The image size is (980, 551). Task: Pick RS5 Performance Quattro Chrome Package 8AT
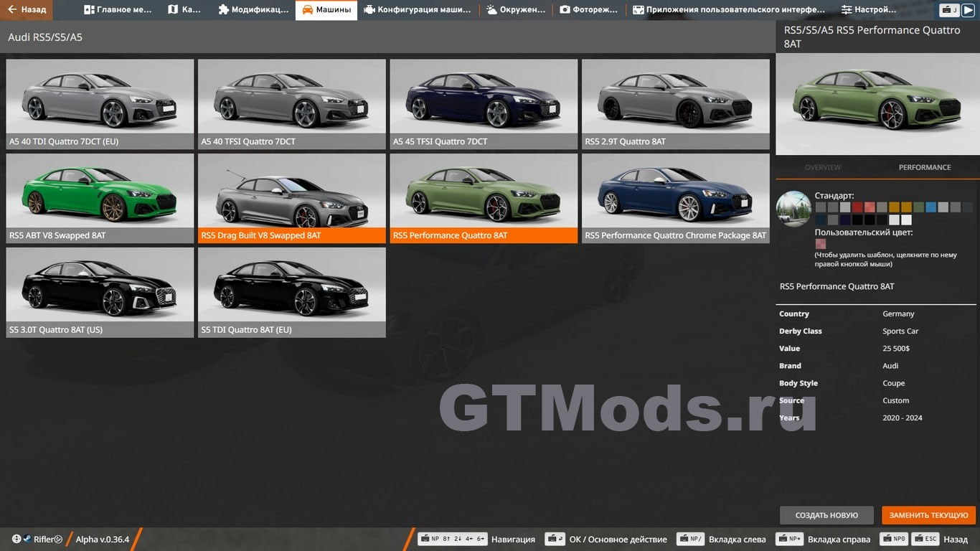[x=676, y=198]
